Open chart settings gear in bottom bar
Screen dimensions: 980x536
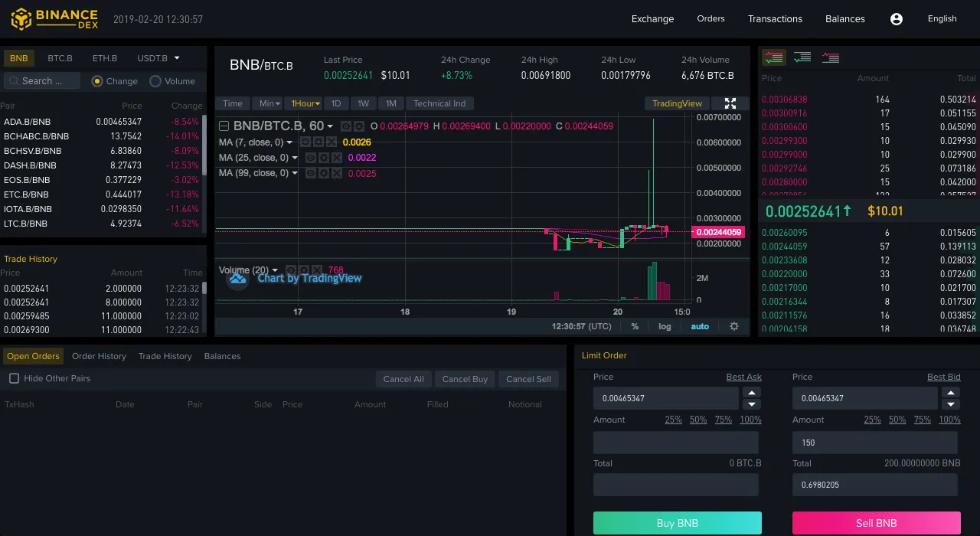tap(734, 326)
